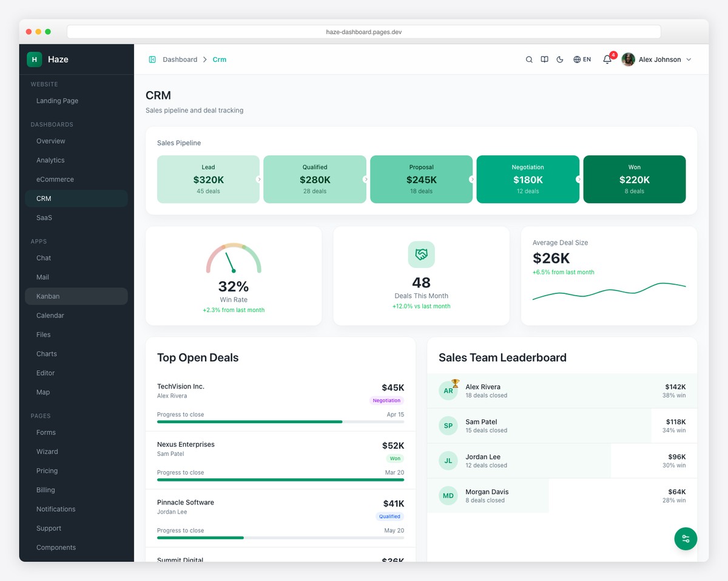Switch to the Kanban app

pyautogui.click(x=46, y=296)
